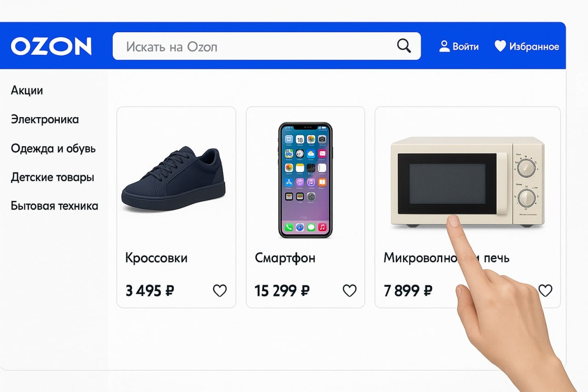Click the heart icon beside Избранное
Viewport: 588px width, 392px height.
pos(500,47)
